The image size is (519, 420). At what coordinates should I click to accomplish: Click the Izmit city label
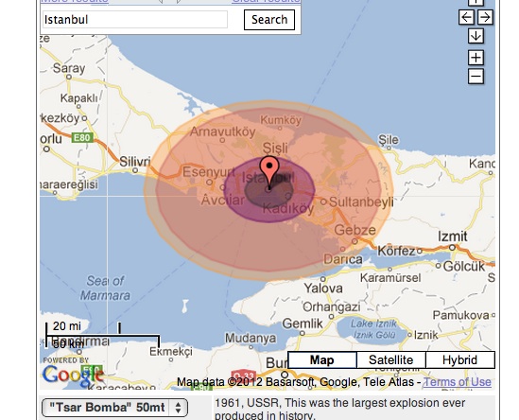453,236
